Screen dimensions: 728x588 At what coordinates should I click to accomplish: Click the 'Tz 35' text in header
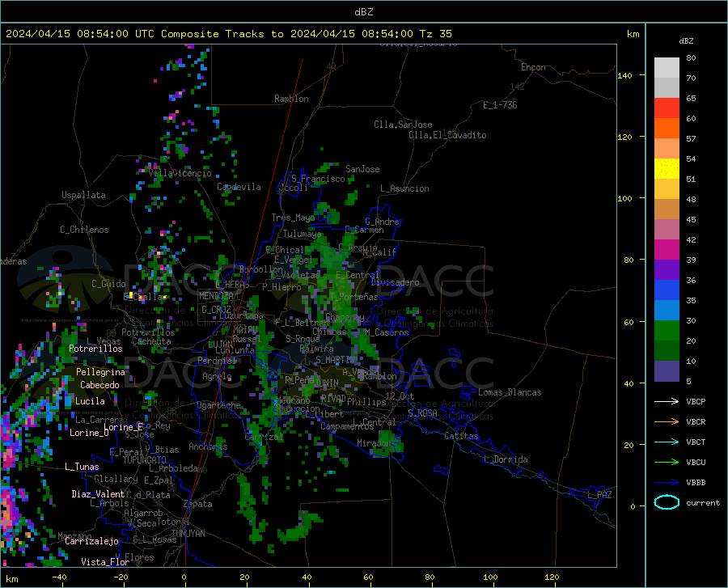pos(435,34)
